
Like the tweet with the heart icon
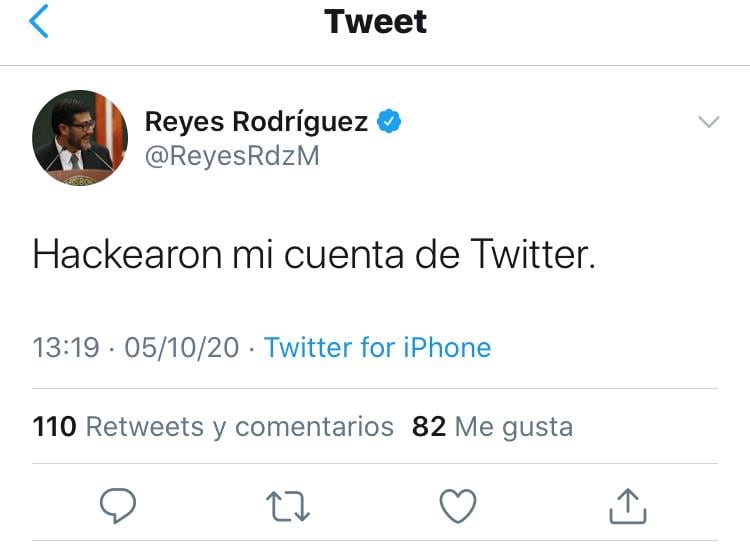(458, 506)
